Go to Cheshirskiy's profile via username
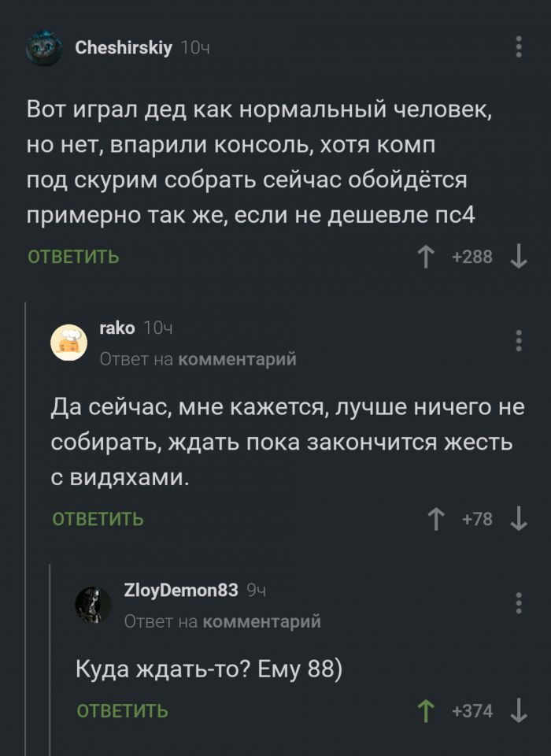Screen dimensions: 551x756 tap(124, 48)
